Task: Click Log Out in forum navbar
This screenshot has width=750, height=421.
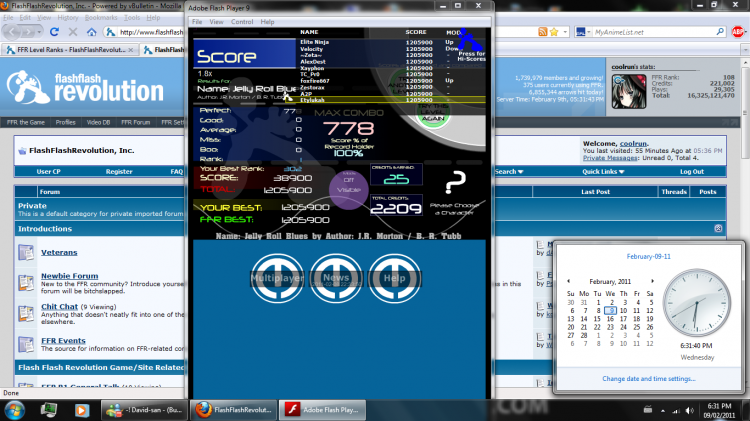Action: (x=692, y=171)
